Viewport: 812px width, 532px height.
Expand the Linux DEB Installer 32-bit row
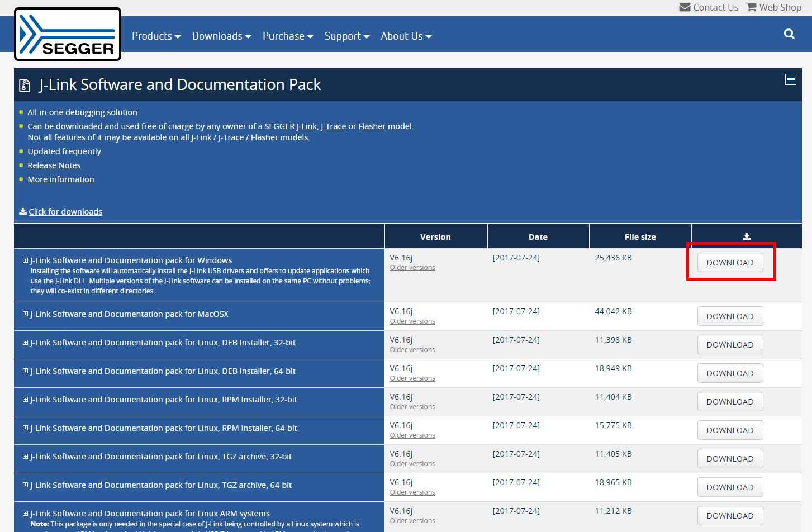[x=25, y=343]
